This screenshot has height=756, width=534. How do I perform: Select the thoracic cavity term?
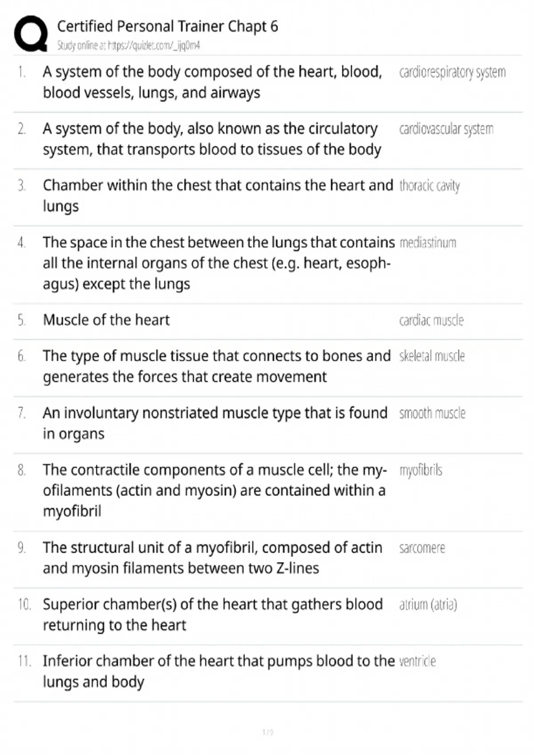(x=429, y=185)
